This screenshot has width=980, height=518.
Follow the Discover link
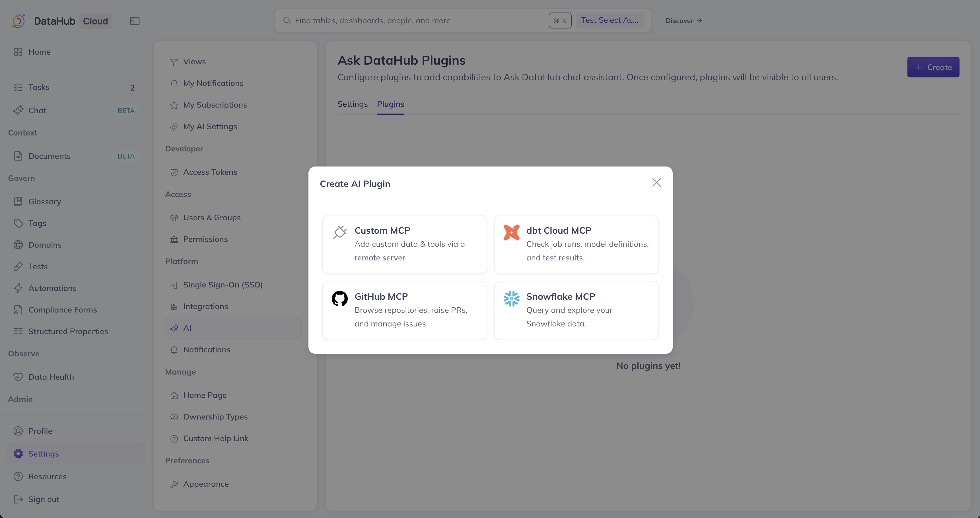click(683, 20)
